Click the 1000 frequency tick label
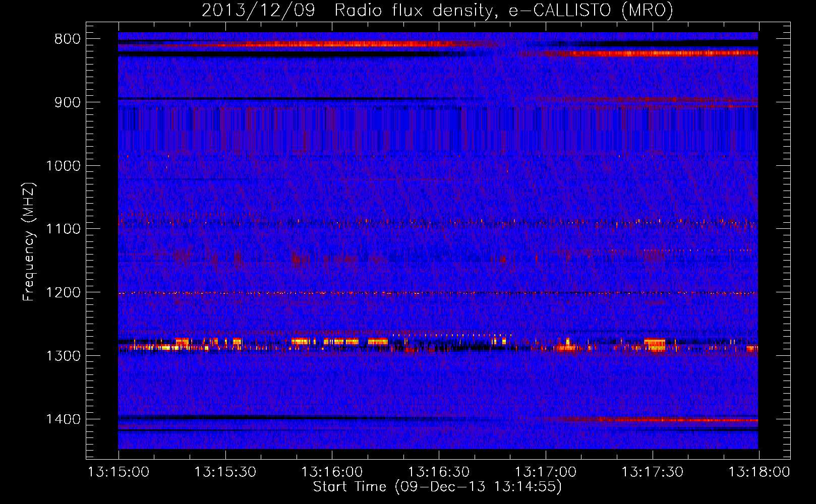This screenshot has height=504, width=816. [x=63, y=166]
